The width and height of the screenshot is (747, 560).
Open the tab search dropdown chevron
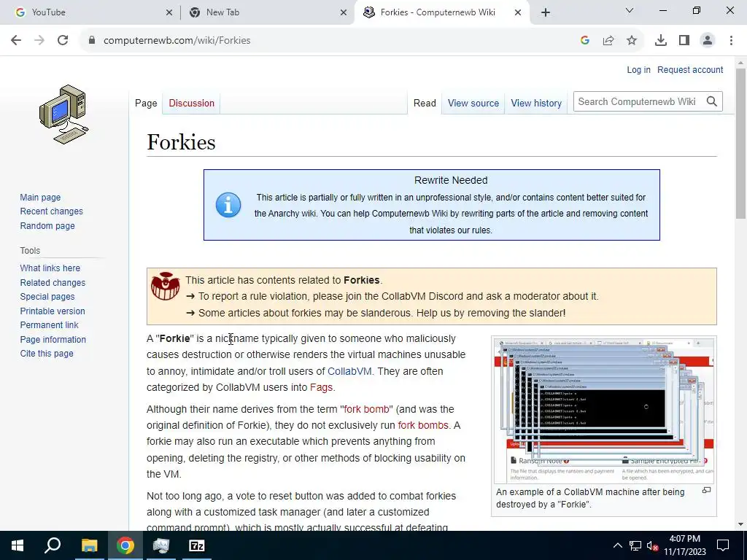pos(630,10)
